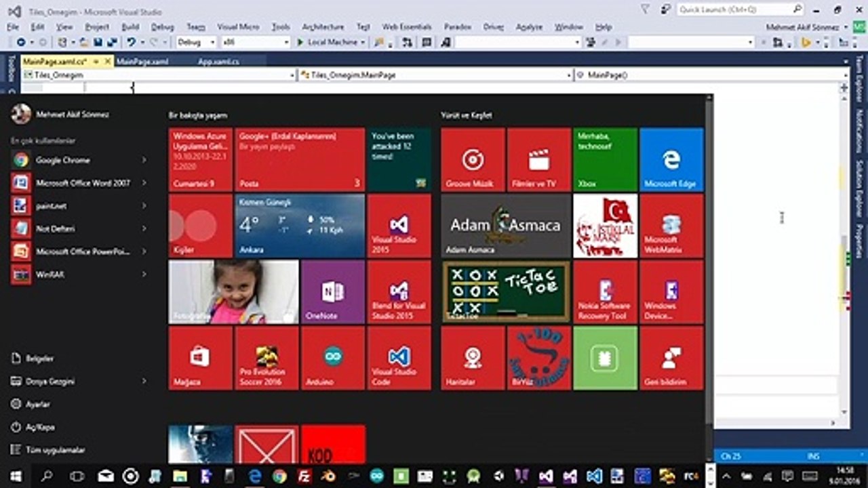Open the Tiles_Ornegim.MainPage class dropdown

pyautogui.click(x=435, y=75)
